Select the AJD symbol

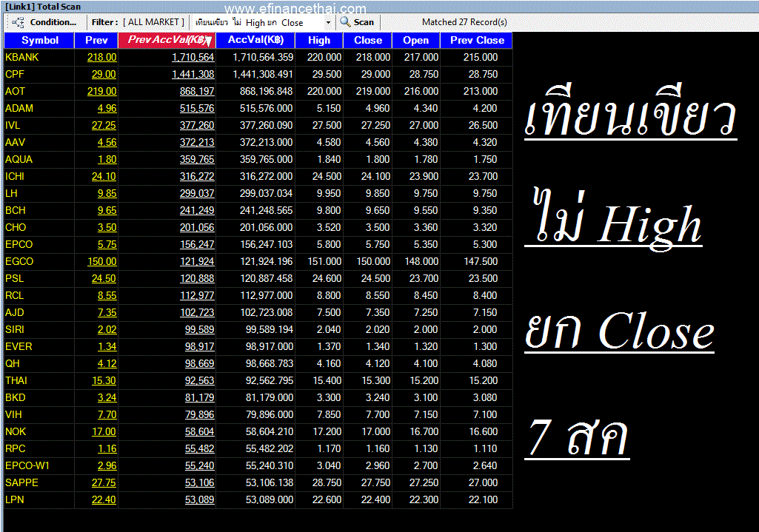pyautogui.click(x=15, y=312)
